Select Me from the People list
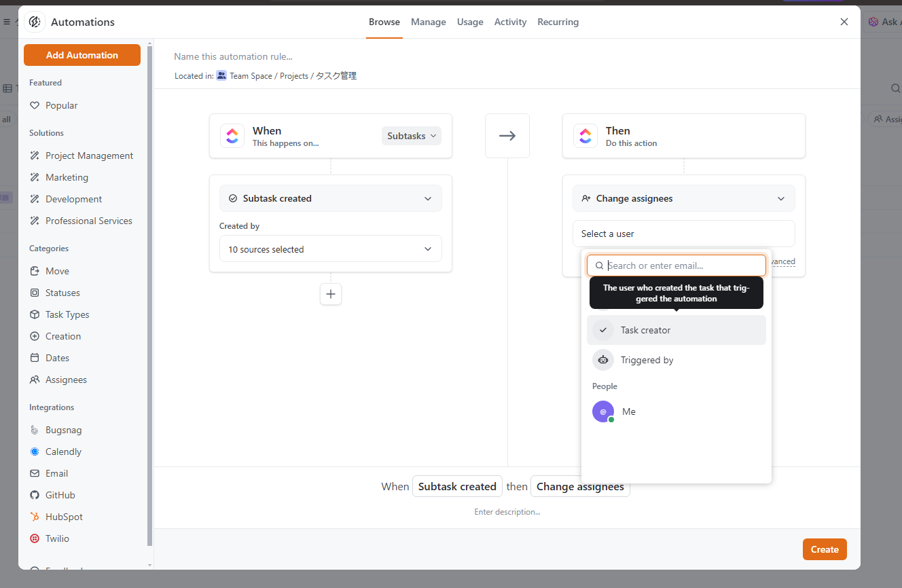Image resolution: width=902 pixels, height=588 pixels. click(628, 411)
